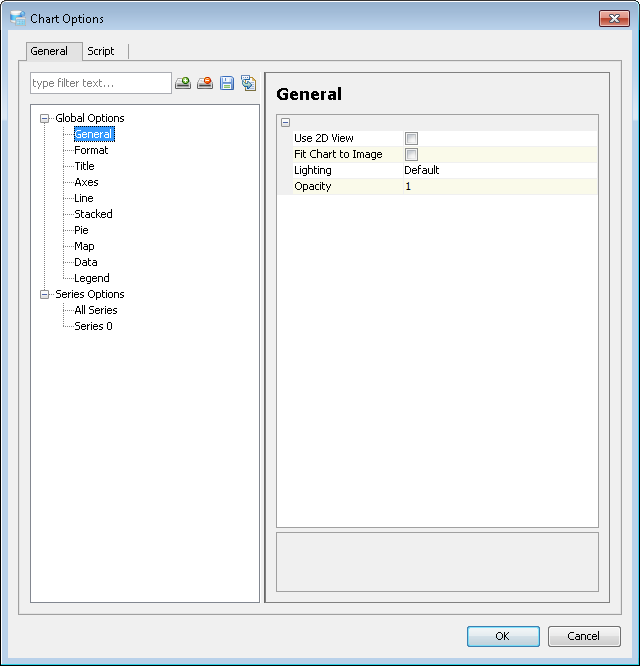The height and width of the screenshot is (666, 640).
Task: Open the Map options item
Action: (84, 246)
